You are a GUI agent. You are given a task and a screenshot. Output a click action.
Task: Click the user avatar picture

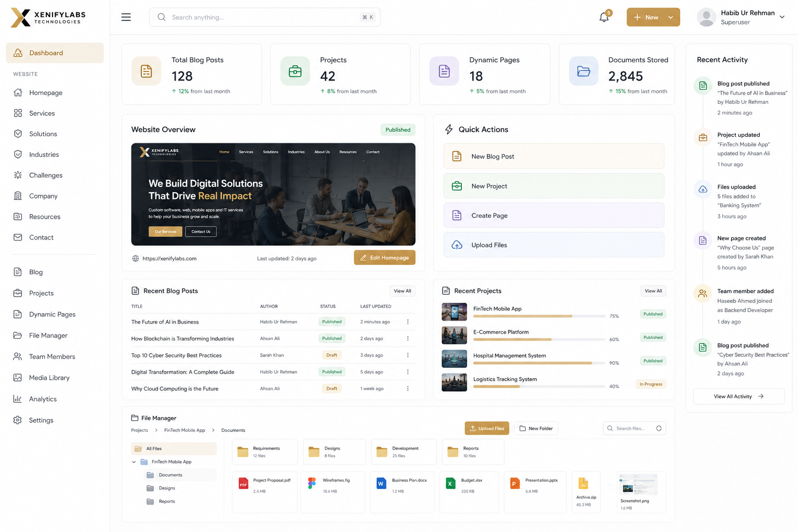click(706, 17)
